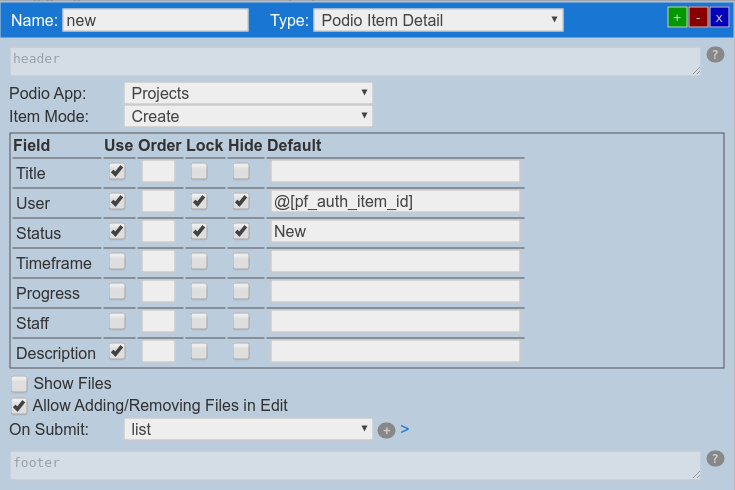Uncheck Hide for User field

[x=241, y=201]
